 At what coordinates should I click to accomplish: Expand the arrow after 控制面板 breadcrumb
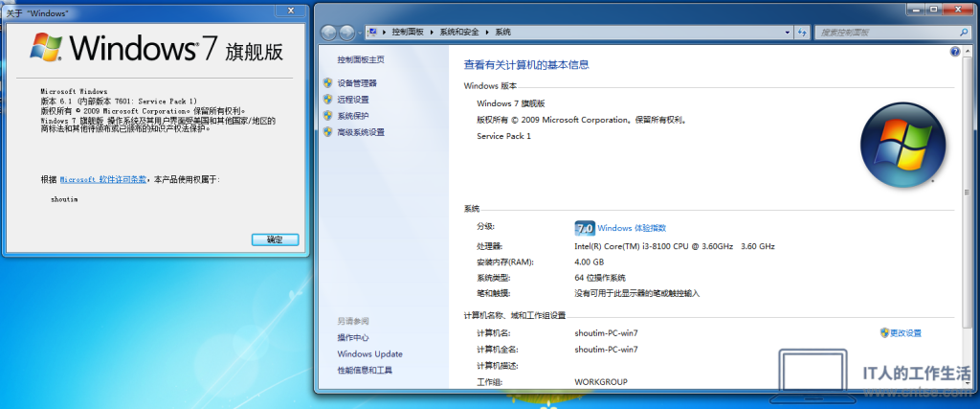tap(432, 32)
